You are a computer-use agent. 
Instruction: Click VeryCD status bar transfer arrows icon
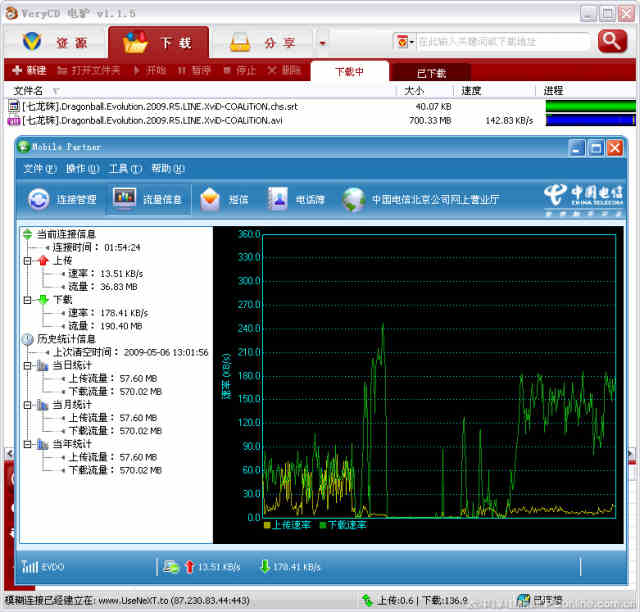367,600
